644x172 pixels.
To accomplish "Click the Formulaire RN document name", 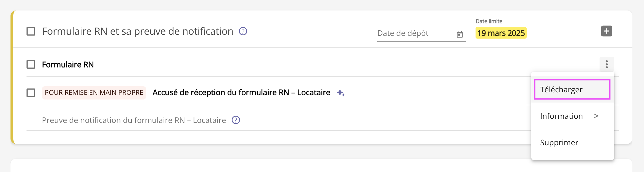I will tap(68, 64).
